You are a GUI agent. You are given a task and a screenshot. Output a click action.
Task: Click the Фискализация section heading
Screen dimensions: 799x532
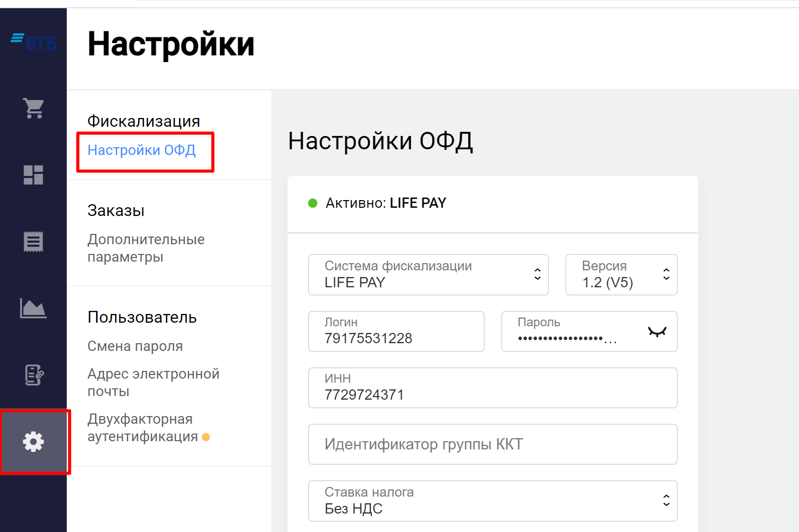(144, 121)
